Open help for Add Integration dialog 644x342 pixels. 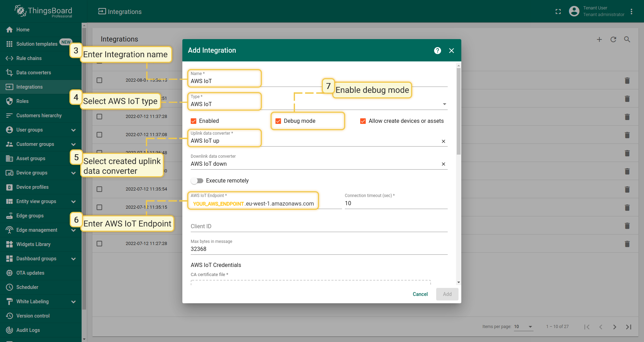(x=438, y=51)
